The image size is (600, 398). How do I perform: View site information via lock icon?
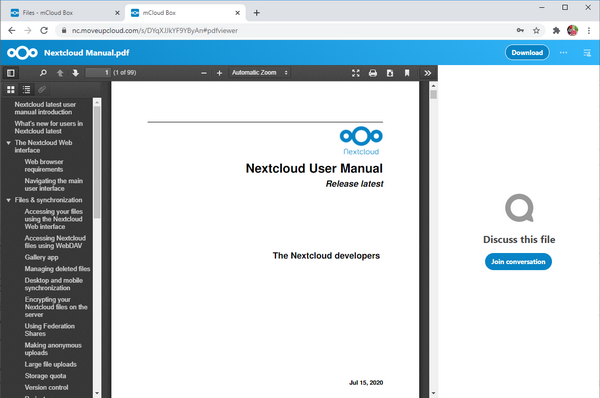point(64,31)
